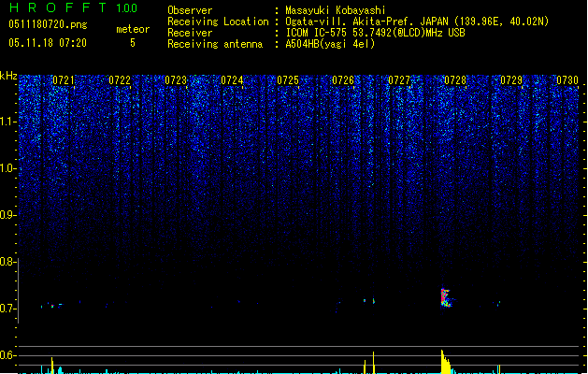The image size is (588, 374).
Task: Click the Receiving Location label
Action: coord(218,22)
